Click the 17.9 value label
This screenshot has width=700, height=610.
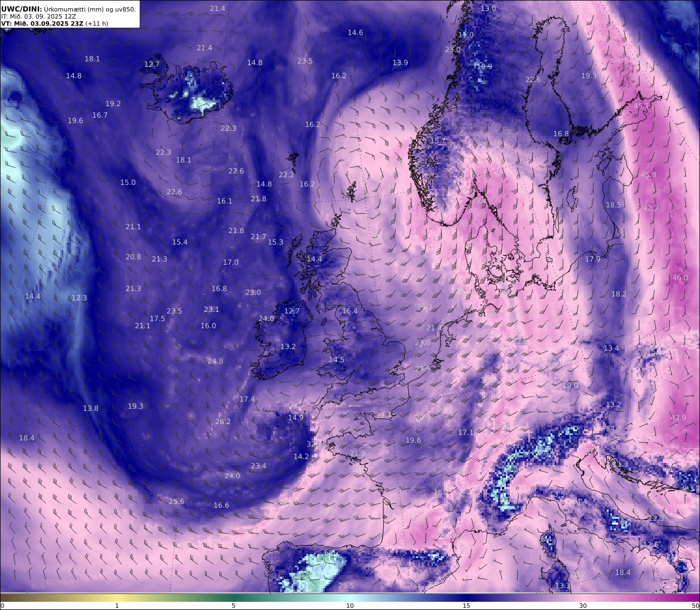593,259
